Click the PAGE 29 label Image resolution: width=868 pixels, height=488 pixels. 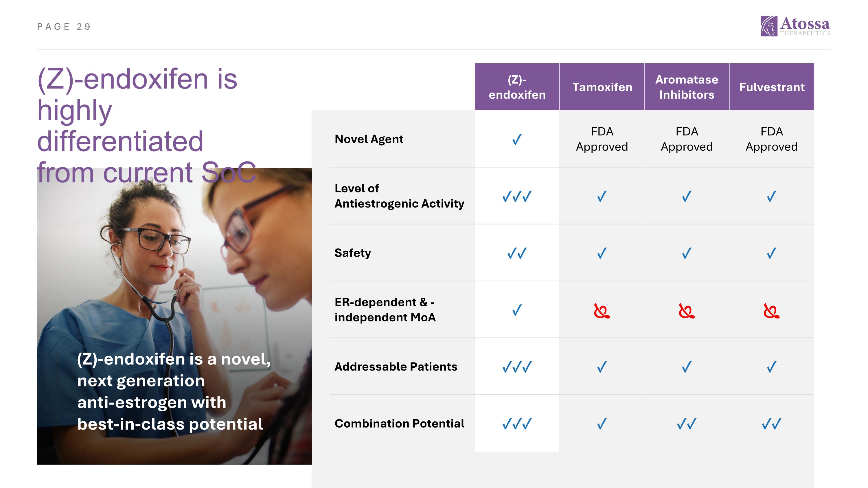point(64,27)
